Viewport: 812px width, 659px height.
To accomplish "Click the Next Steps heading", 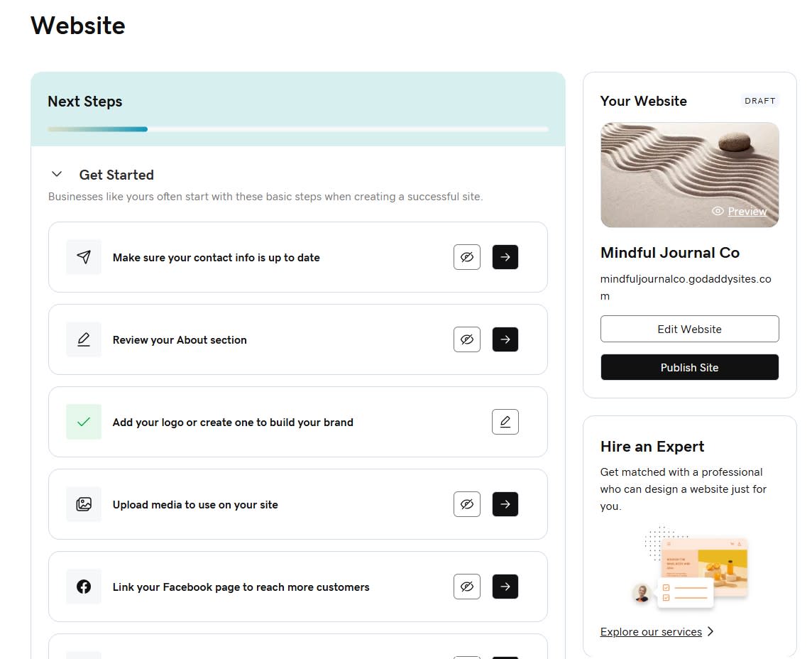I will (85, 101).
